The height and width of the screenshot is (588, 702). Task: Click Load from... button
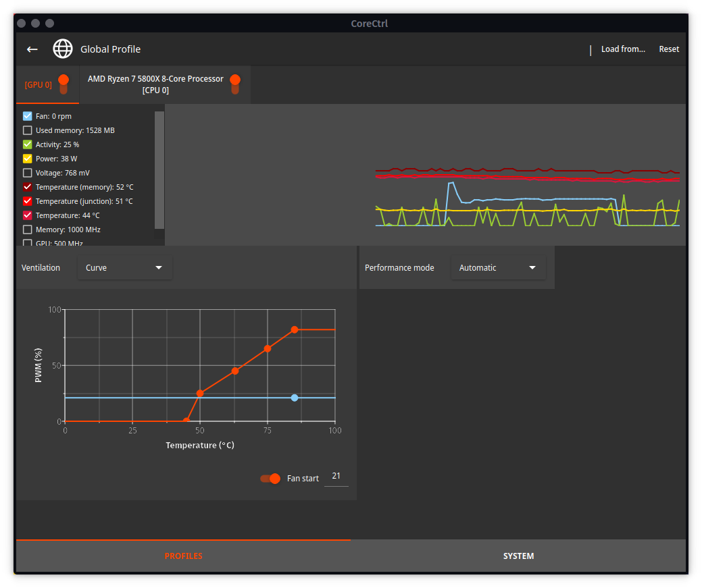[623, 49]
